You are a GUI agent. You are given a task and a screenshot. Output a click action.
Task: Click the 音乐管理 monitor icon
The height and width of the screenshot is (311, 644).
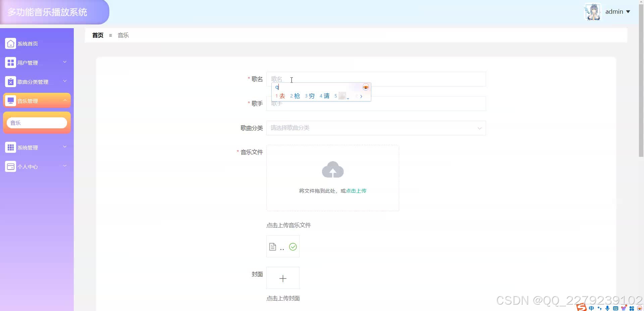[x=10, y=101]
